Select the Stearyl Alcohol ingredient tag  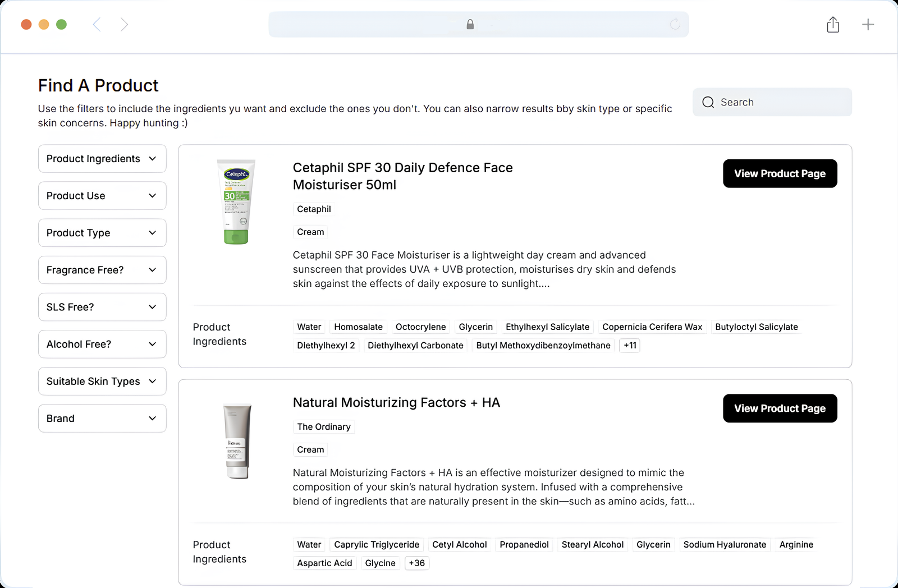pyautogui.click(x=593, y=545)
